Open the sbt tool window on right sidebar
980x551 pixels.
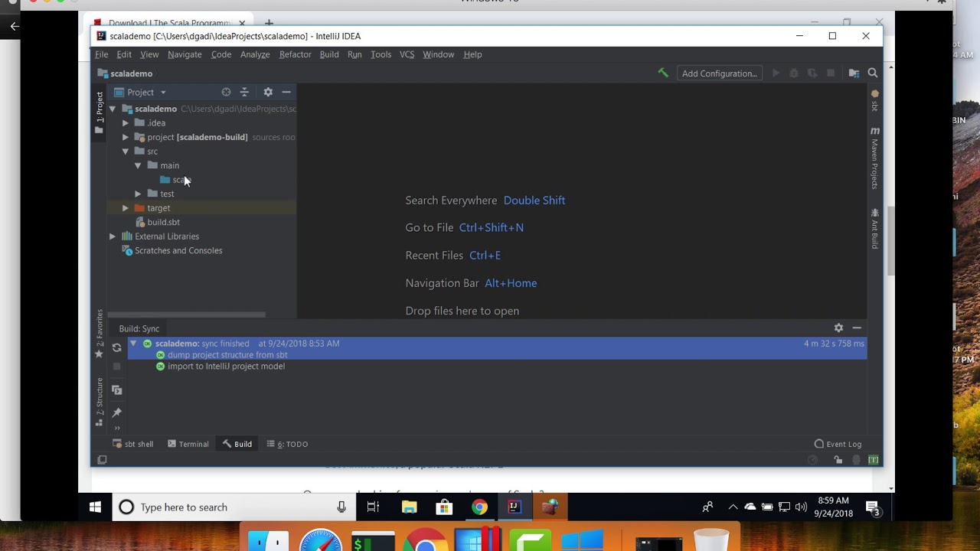[874, 101]
